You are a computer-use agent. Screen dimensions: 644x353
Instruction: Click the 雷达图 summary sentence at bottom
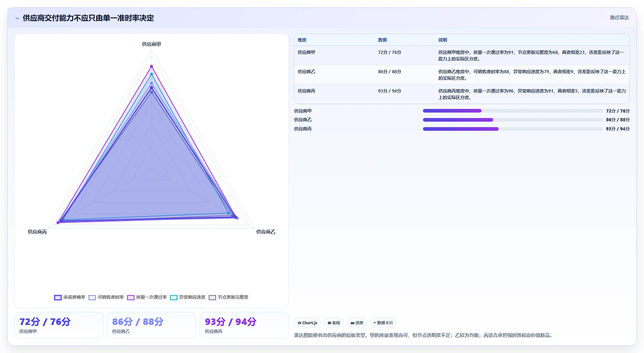[424, 336]
